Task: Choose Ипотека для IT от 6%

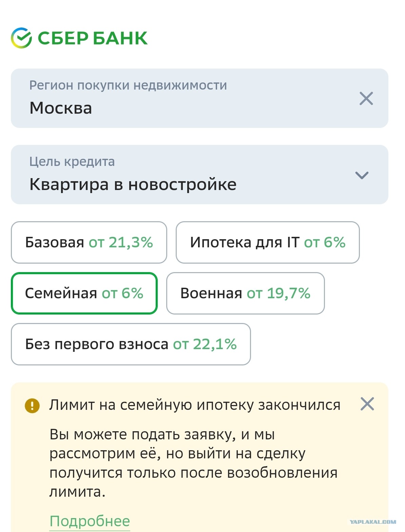Action: point(268,242)
